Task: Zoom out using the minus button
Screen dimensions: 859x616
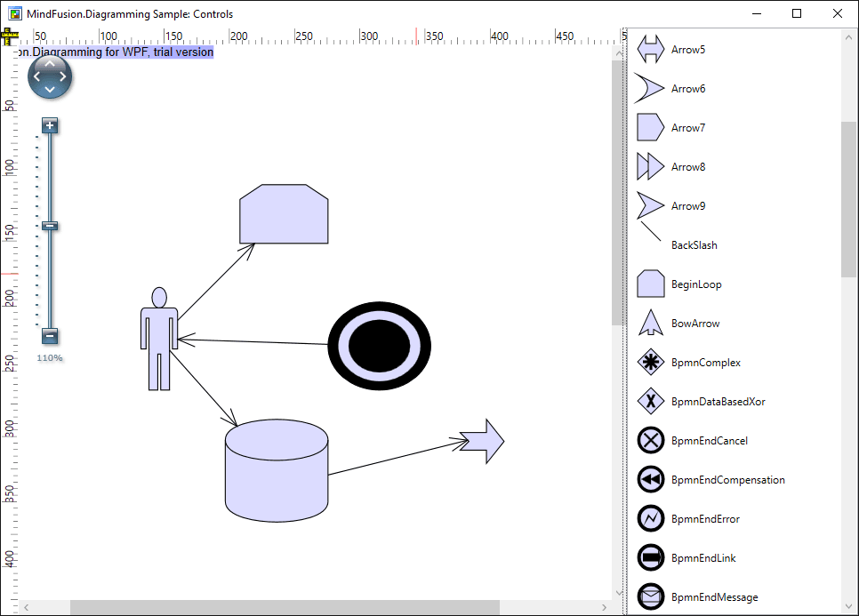Action: click(50, 336)
